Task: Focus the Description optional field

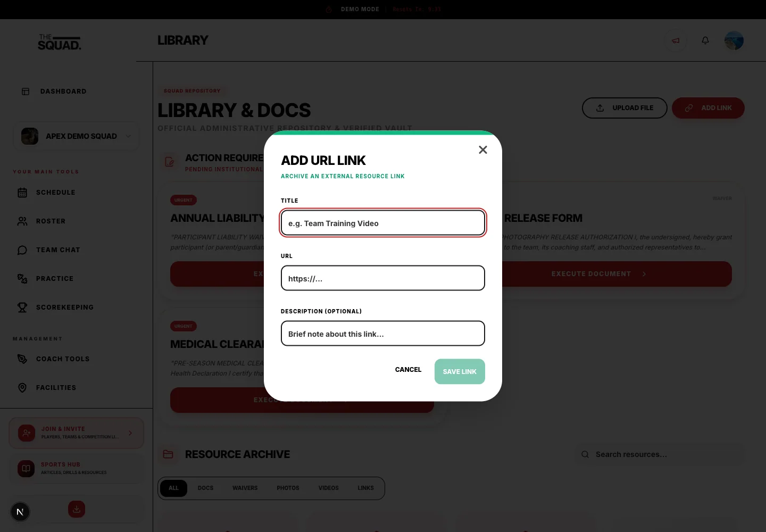Action: pos(383,334)
